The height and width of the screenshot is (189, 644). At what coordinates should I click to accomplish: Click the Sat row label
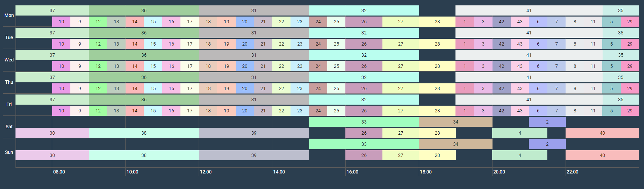9,127
